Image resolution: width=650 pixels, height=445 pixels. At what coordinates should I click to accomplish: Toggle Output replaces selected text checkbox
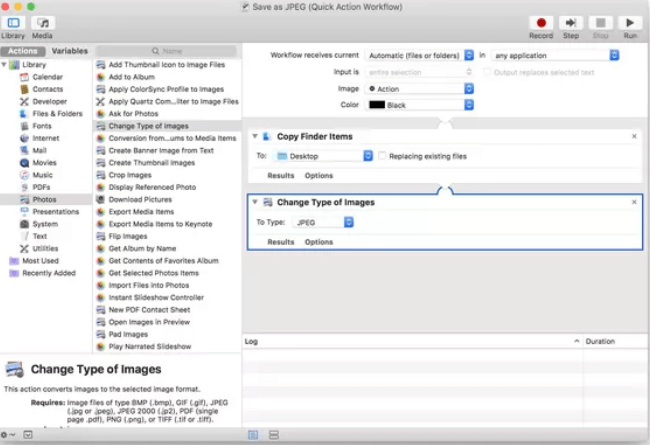(x=487, y=72)
